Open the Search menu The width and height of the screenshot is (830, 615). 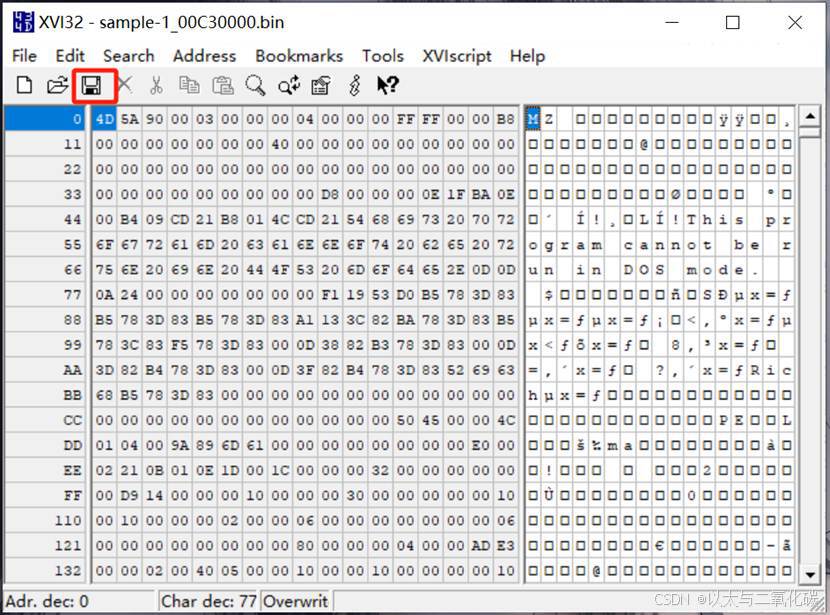click(129, 56)
